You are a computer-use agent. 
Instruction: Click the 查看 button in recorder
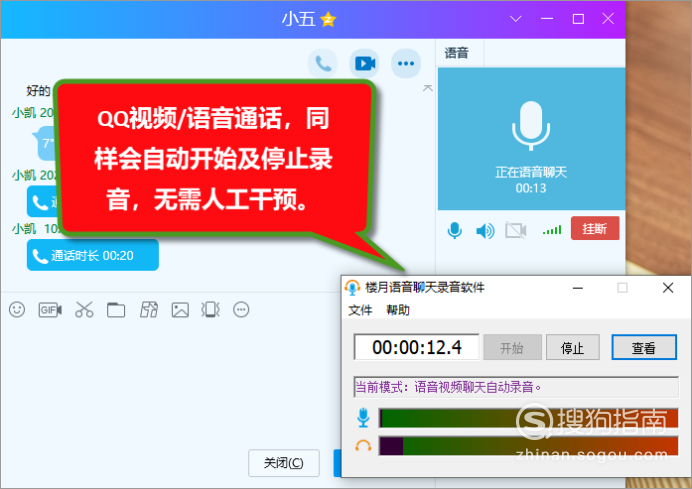tap(644, 348)
